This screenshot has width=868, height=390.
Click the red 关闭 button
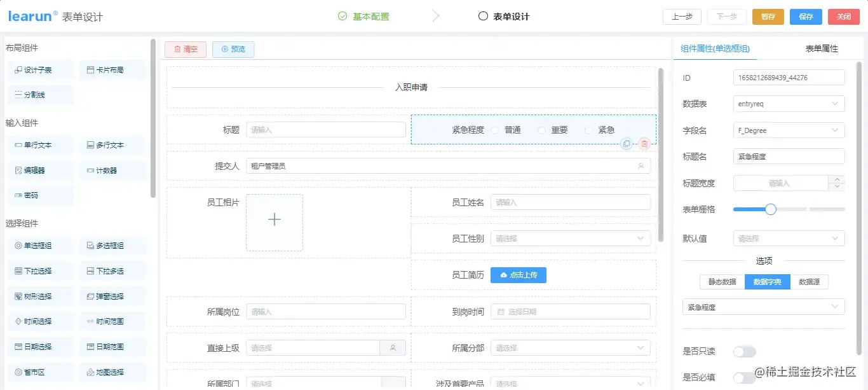click(x=844, y=17)
